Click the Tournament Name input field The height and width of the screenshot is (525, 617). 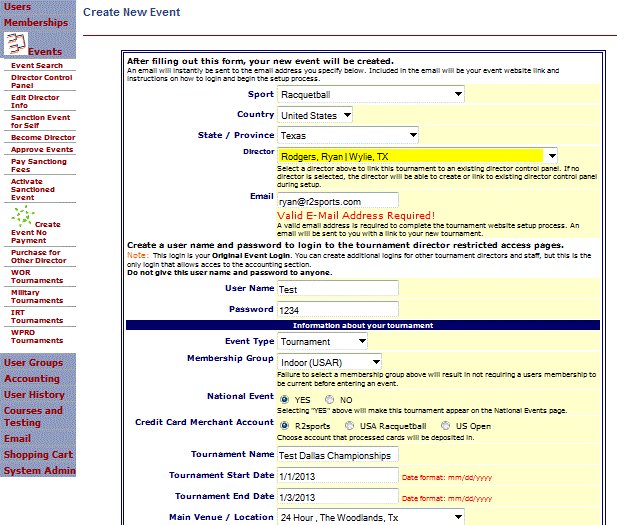pos(338,455)
